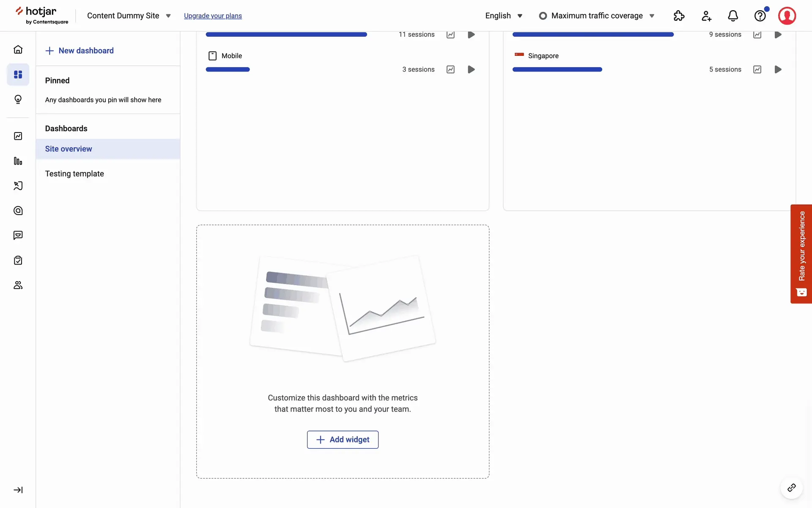Click the Highlights lightbulb icon
This screenshot has width=812, height=508.
click(18, 99)
